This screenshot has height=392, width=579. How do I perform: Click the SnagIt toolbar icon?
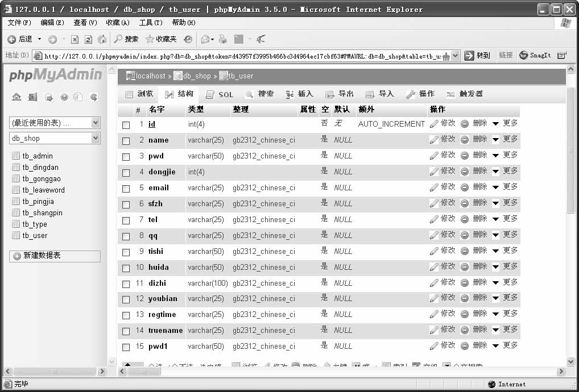pos(524,55)
